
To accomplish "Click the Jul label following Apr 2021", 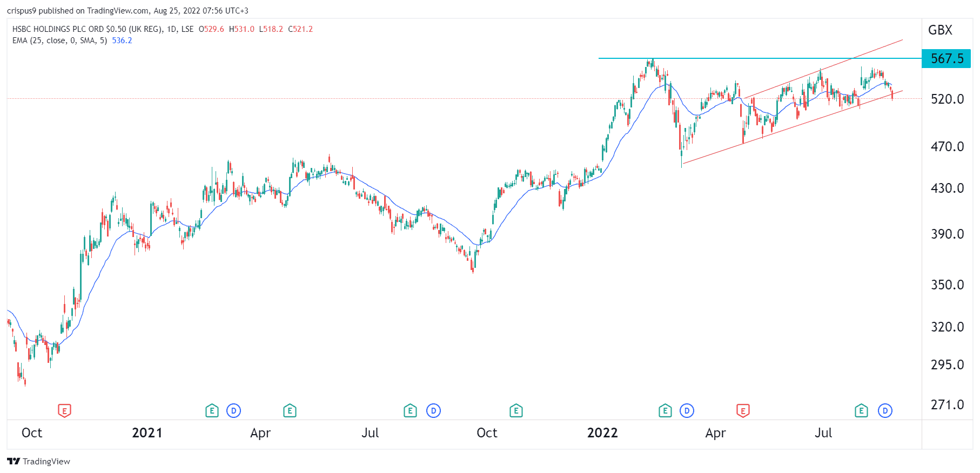I will coord(370,433).
